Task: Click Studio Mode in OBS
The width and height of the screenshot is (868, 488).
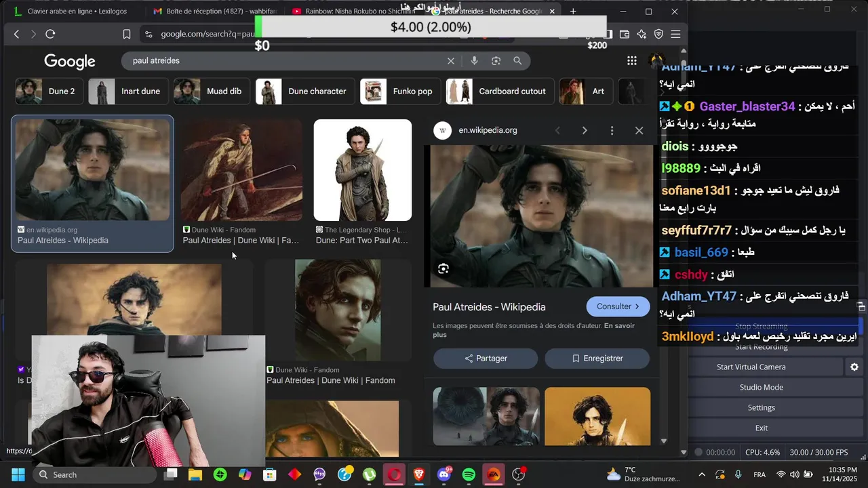Action: tap(761, 387)
